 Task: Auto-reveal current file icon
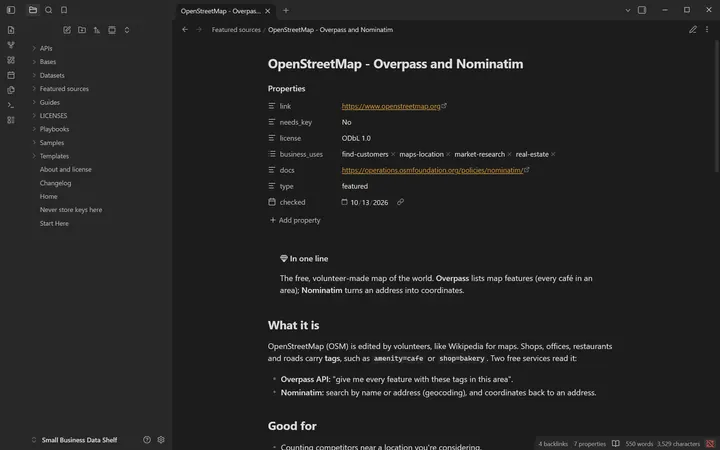coord(112,30)
